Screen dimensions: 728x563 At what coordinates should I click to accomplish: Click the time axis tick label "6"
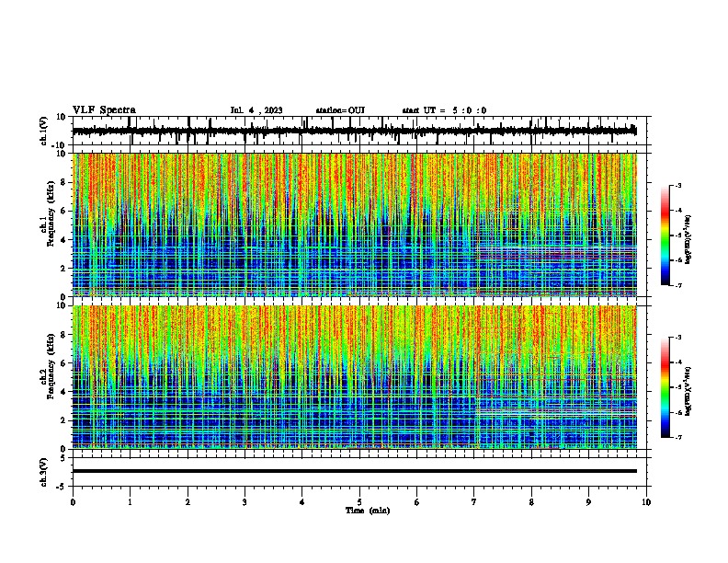click(417, 502)
